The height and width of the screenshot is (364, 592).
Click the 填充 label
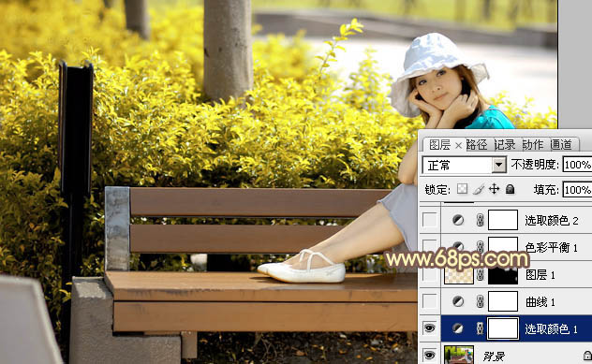(x=546, y=189)
